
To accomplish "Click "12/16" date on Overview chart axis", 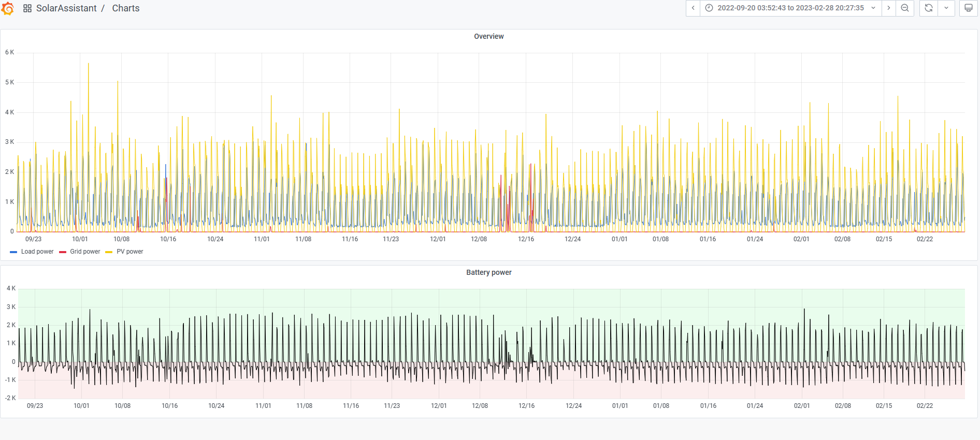I will click(526, 239).
